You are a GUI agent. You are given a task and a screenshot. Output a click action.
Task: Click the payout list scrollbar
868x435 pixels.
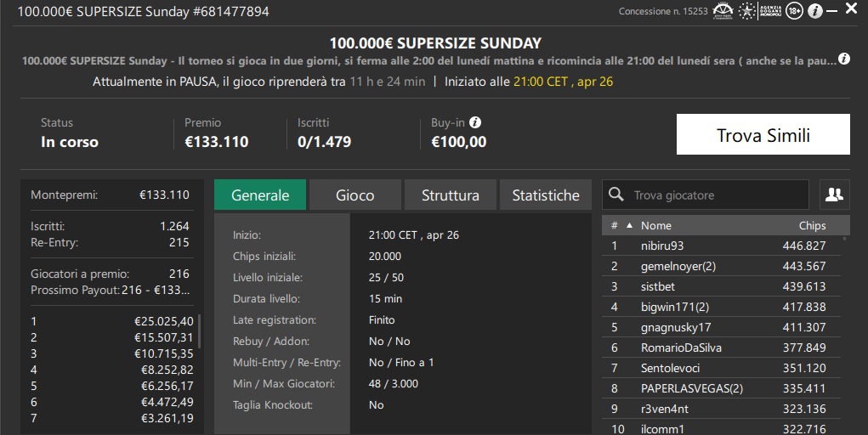coord(199,331)
